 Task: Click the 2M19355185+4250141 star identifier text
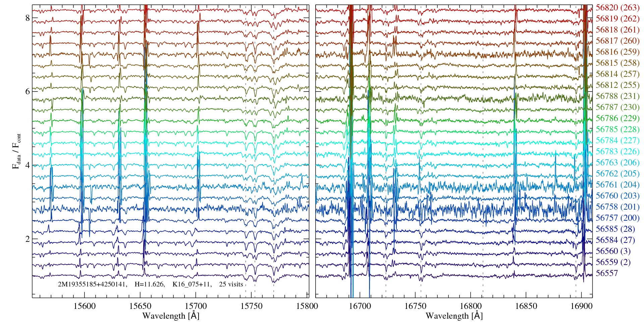(92, 284)
